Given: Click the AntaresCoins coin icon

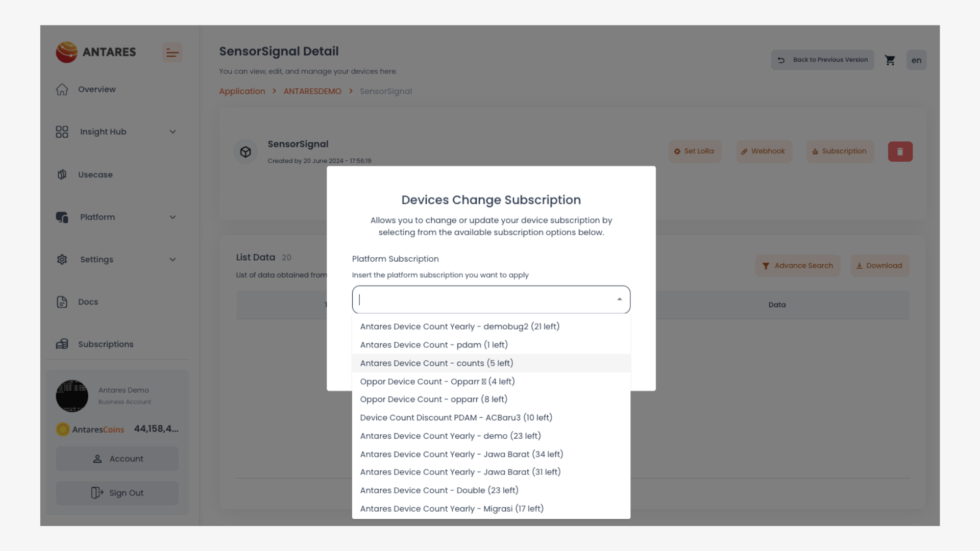Looking at the screenshot, I should click(x=63, y=429).
